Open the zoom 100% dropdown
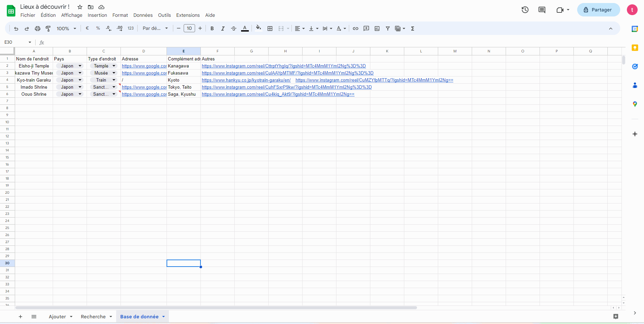Screen dimensions: 644x324 [x=66, y=29]
